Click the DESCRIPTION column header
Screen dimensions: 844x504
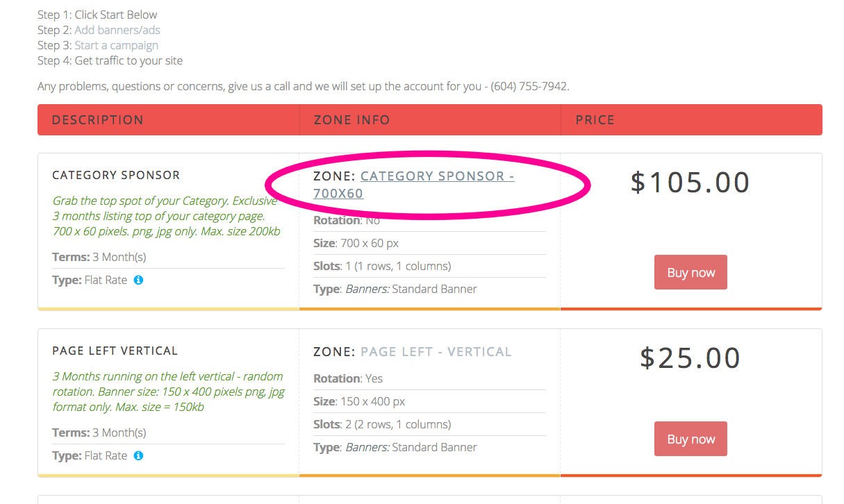tap(98, 119)
